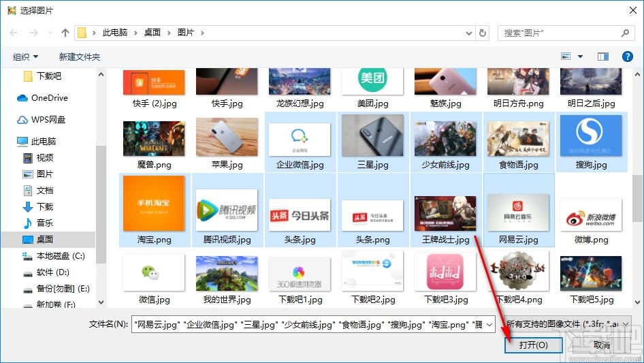Click 此电脑 in the address breadcrumb

coord(115,33)
